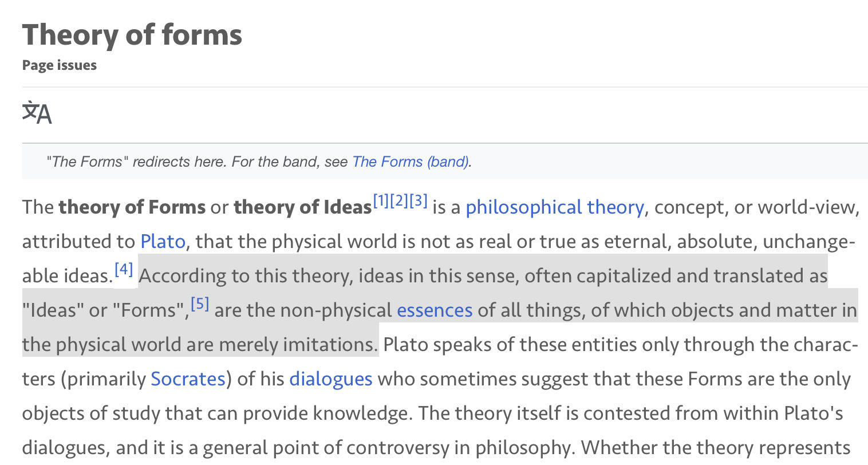Click the bold "theory of Ideas" text

tap(302, 207)
